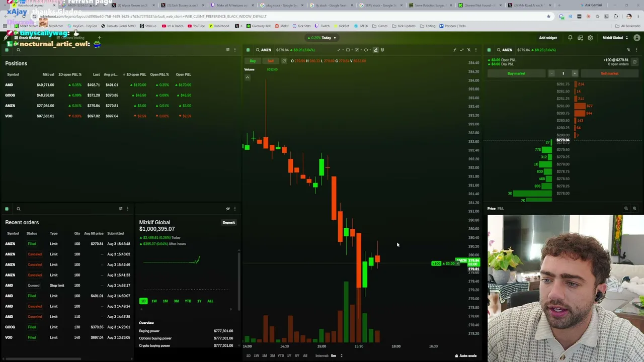Expand the ellipse tool options arrow
Viewport: 644px width, 362px height.
click(x=370, y=50)
